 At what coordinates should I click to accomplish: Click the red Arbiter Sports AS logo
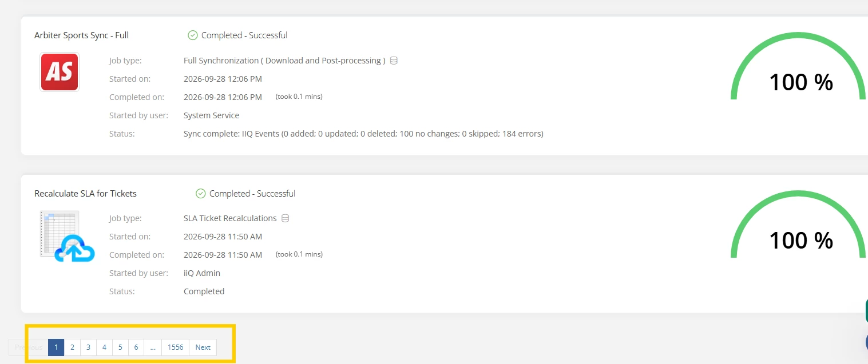(60, 72)
